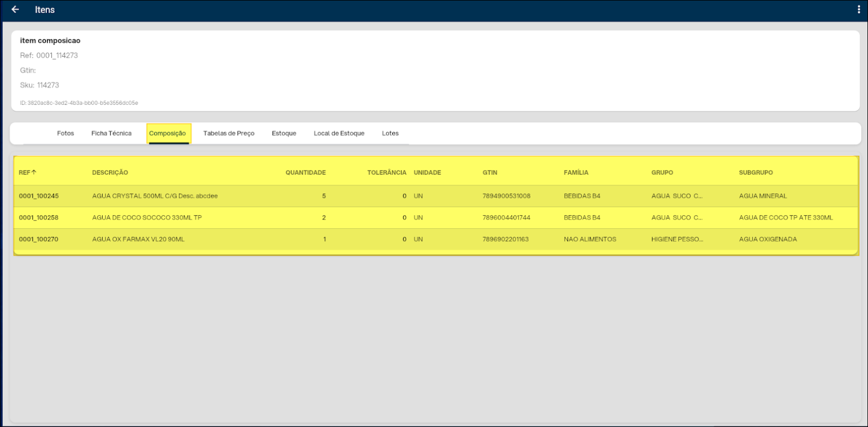868x427 pixels.
Task: Select the Composição tab
Action: pyautogui.click(x=168, y=133)
